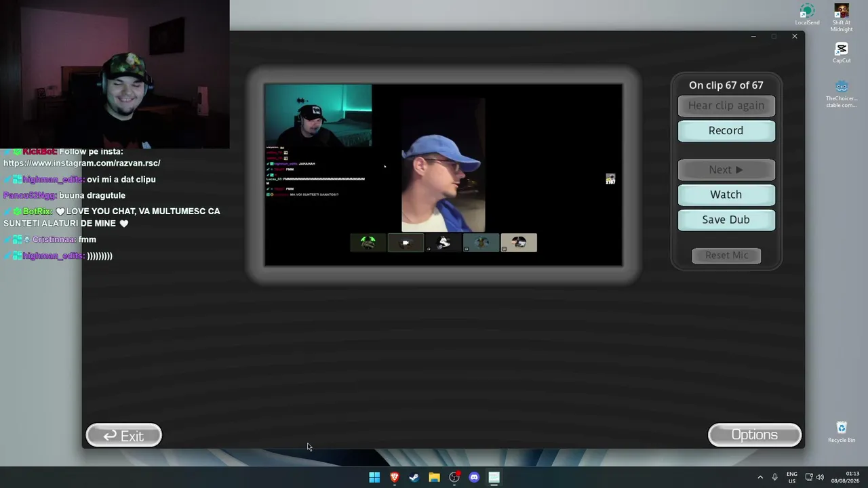Click chat message "ovi mi a dat clipu"
Screen dimensions: 868x488
[x=121, y=180]
